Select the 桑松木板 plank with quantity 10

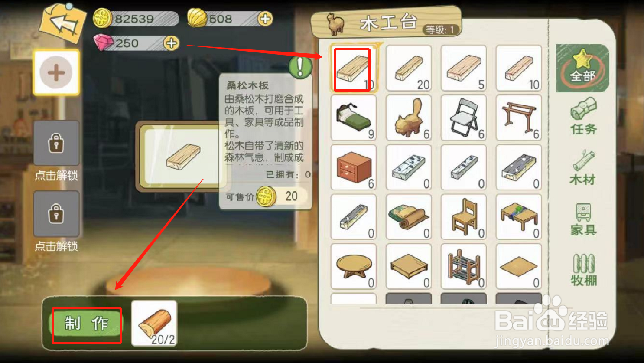[x=354, y=68]
